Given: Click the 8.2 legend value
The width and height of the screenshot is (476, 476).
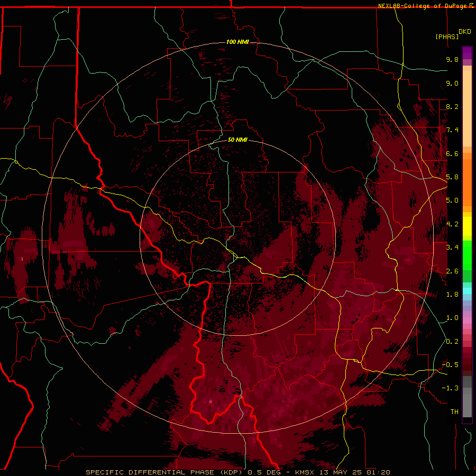Looking at the screenshot, I should coord(452,106).
